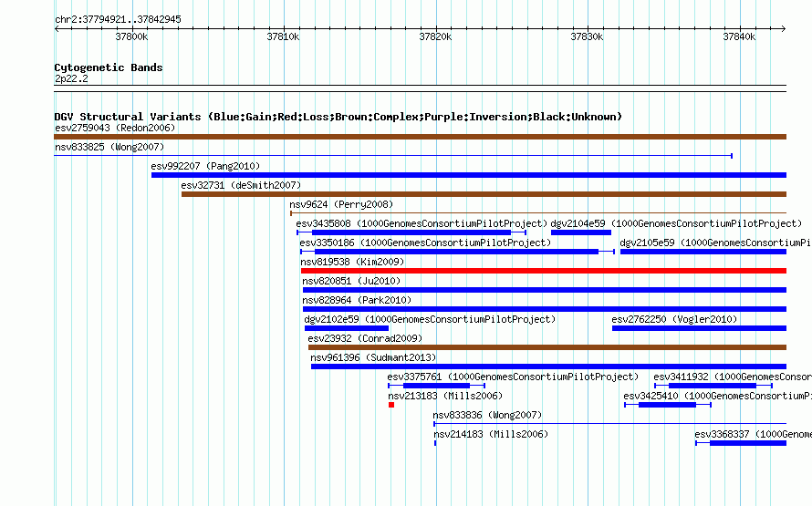Viewport: 812px width, 506px height.
Task: Select the blue nsv828964 bar
Action: click(x=545, y=309)
